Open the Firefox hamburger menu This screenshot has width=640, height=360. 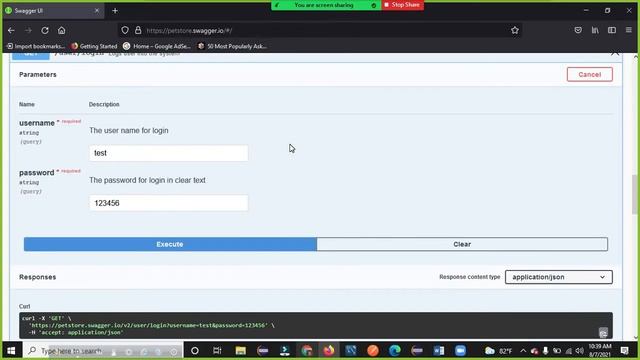(x=629, y=30)
